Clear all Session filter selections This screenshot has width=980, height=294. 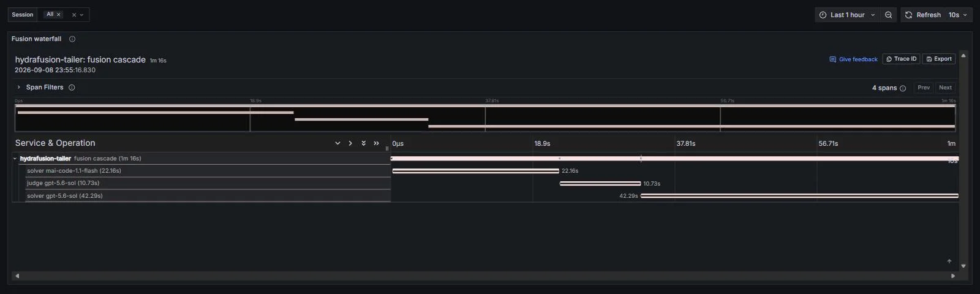coord(74,15)
